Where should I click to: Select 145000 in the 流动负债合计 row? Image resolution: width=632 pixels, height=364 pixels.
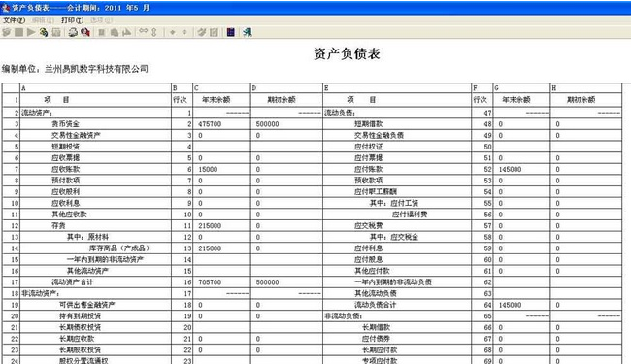point(521,305)
